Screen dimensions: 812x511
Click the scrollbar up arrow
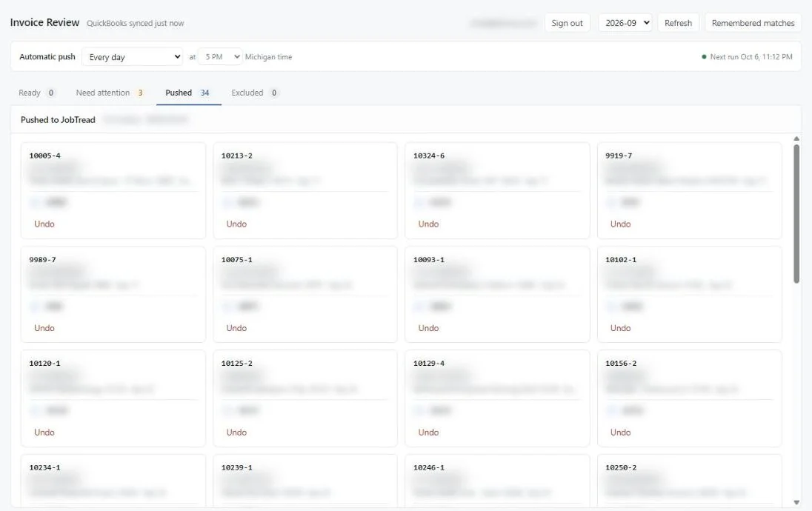796,138
